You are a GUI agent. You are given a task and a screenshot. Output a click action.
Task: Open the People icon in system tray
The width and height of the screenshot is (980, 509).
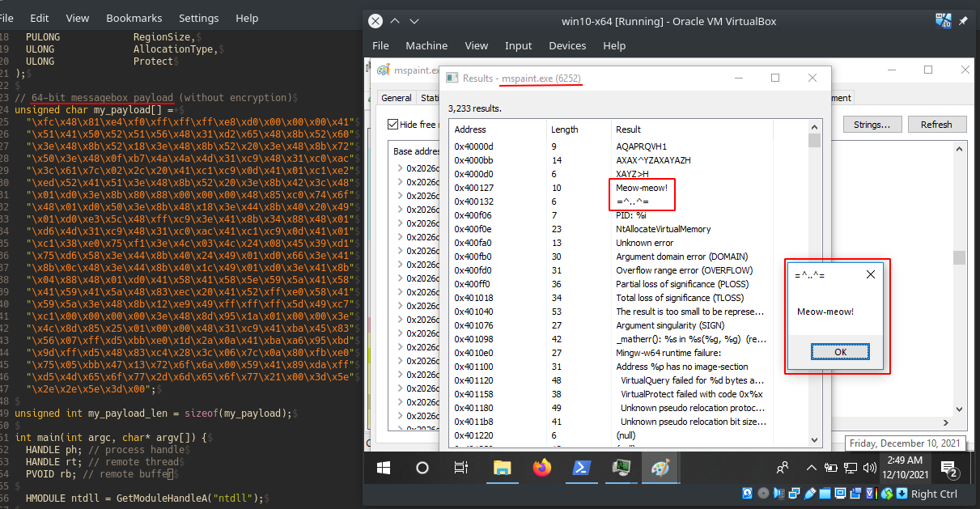point(783,468)
